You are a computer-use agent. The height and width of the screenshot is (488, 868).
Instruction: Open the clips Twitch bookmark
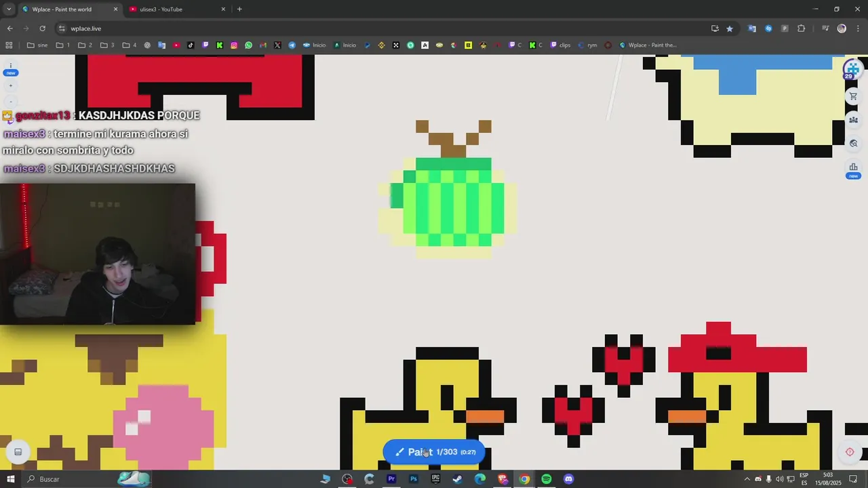(x=560, y=45)
